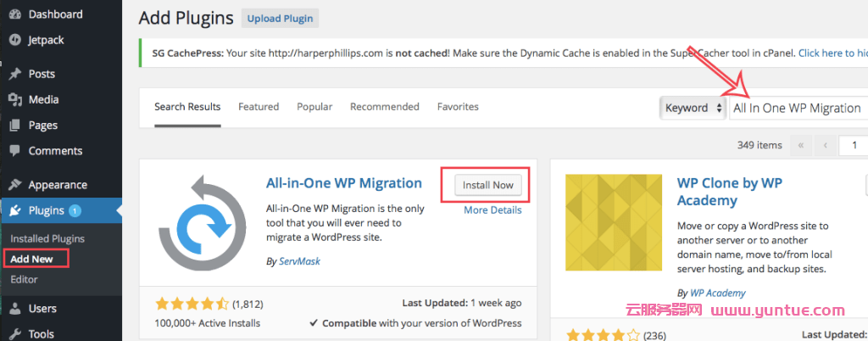Click the Comments bubble icon
Screen dimensions: 868x341
point(14,151)
